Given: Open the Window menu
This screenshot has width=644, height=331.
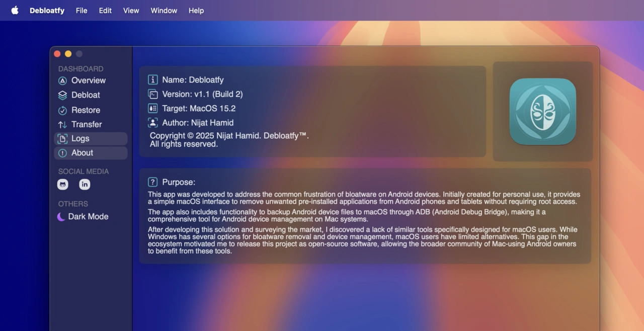Looking at the screenshot, I should click(x=164, y=11).
